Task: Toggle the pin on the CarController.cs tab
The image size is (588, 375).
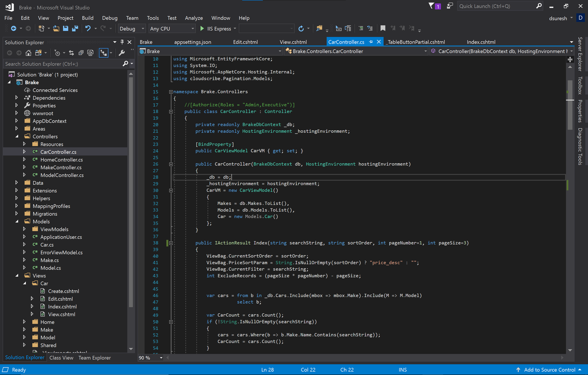Action: click(371, 42)
